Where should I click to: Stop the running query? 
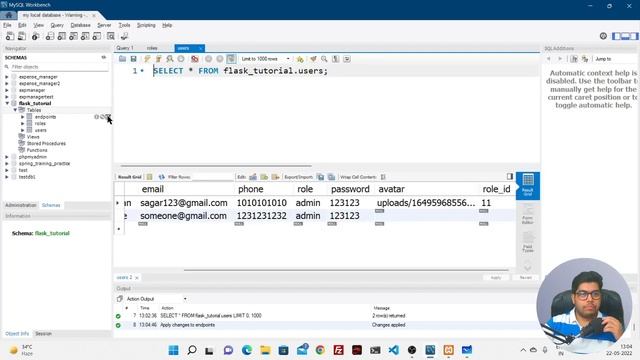coord(181,59)
